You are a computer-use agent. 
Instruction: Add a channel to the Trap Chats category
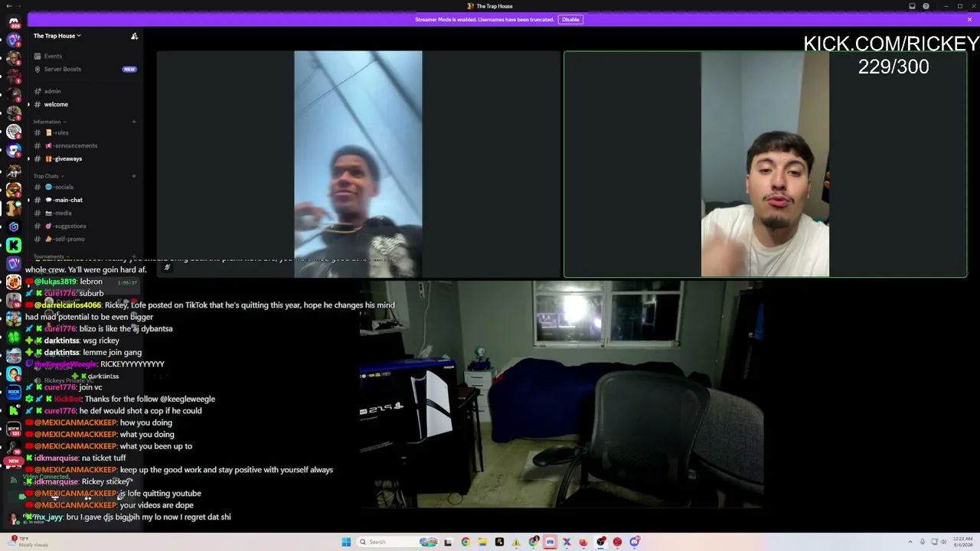coord(134,176)
